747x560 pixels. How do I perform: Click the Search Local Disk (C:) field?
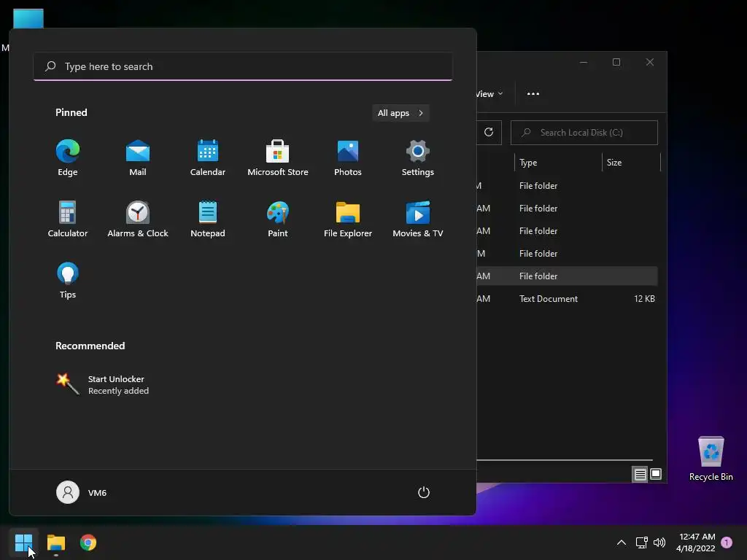pos(584,133)
